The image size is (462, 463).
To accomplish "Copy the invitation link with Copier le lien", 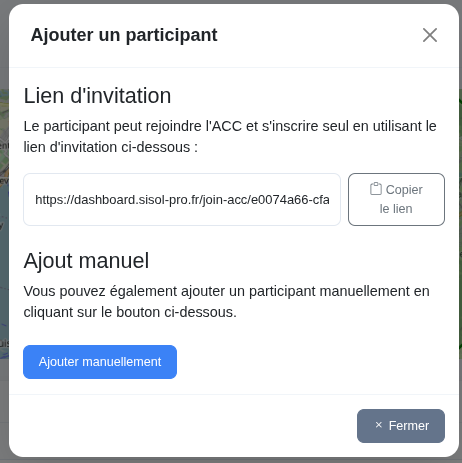I will 396,199.
